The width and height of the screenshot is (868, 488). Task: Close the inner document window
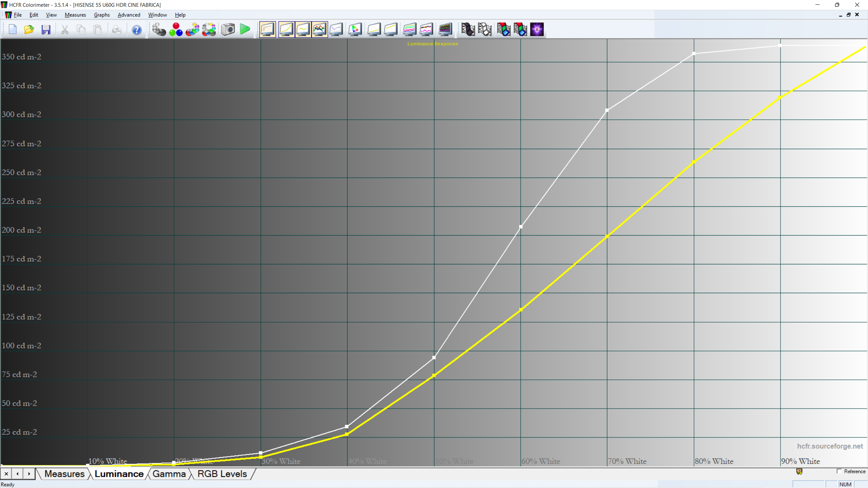click(x=857, y=15)
